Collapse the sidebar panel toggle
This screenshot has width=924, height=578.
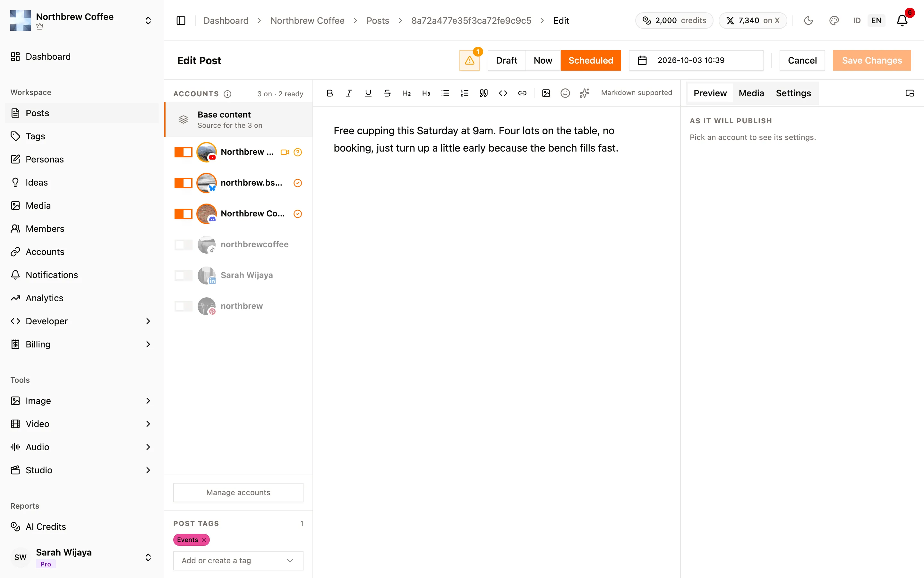tap(181, 20)
